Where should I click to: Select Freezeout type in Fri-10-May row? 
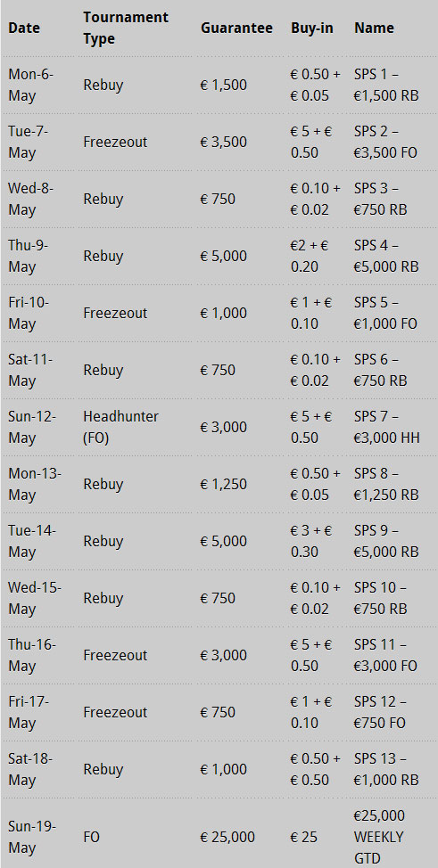115,314
